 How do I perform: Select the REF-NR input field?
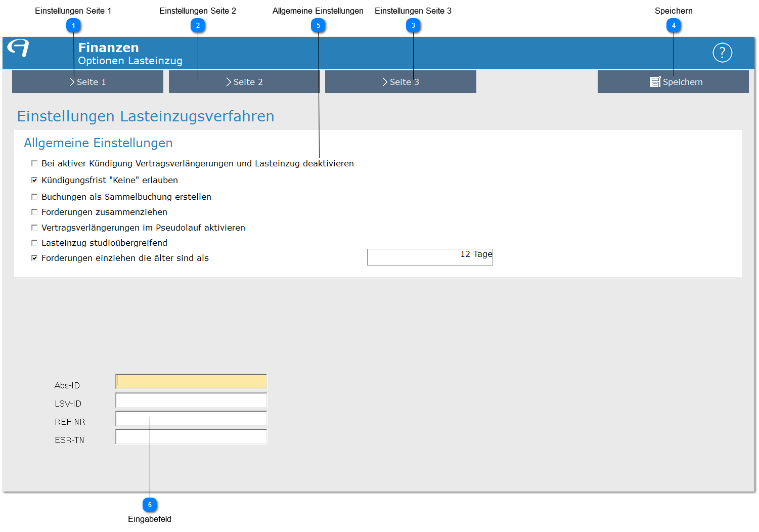click(191, 418)
